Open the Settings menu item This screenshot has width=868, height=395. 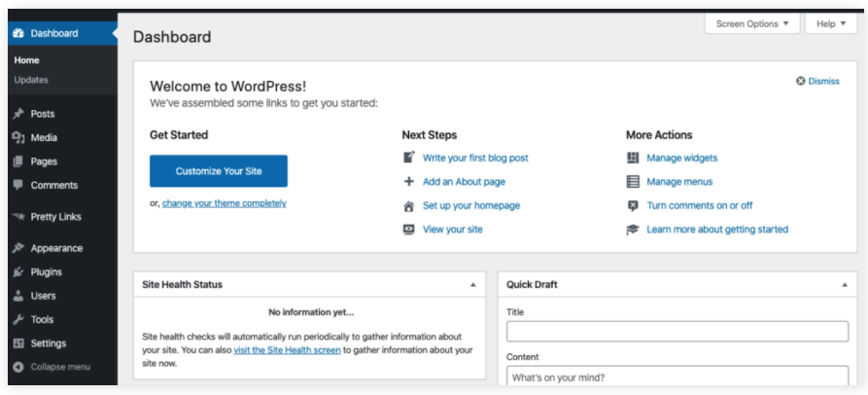pyautogui.click(x=48, y=343)
